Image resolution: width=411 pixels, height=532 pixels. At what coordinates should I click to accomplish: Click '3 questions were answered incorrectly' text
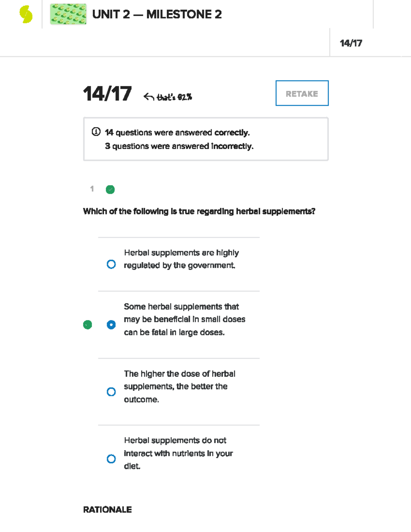tap(179, 146)
